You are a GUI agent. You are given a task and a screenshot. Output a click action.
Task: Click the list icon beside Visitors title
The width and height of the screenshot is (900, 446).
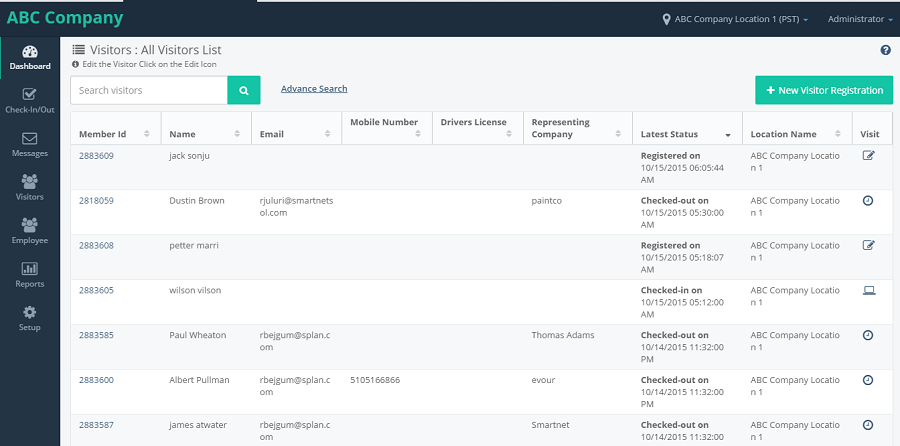click(x=79, y=50)
